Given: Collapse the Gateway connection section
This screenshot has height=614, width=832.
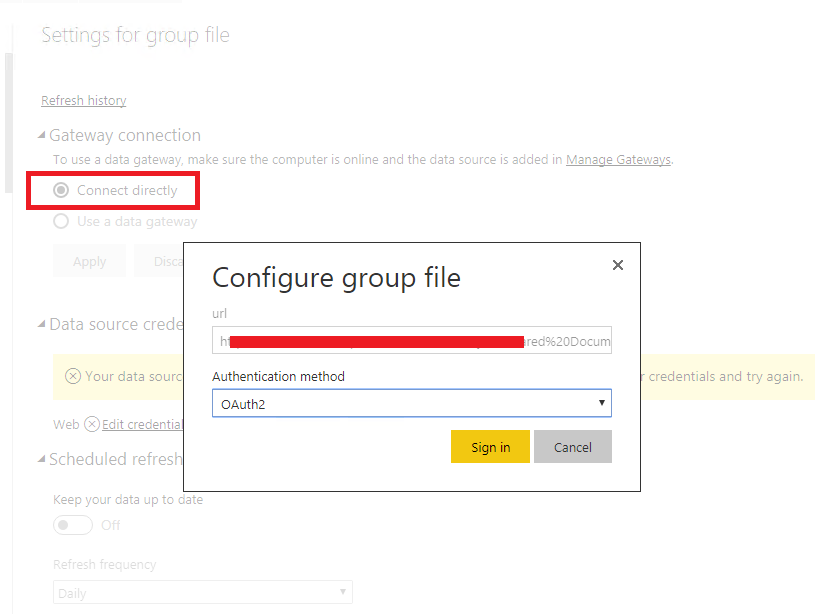Looking at the screenshot, I should pos(41,135).
